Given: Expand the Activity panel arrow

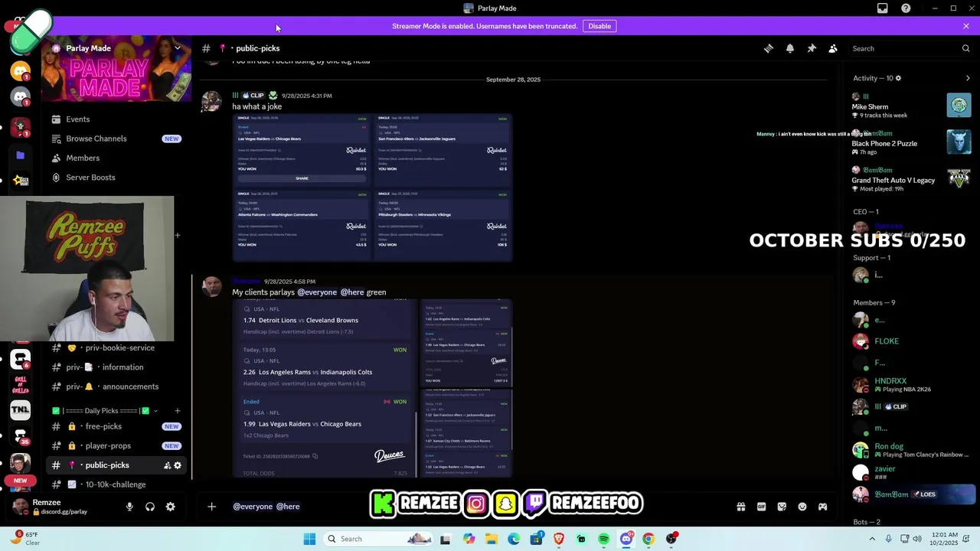Looking at the screenshot, I should [968, 78].
